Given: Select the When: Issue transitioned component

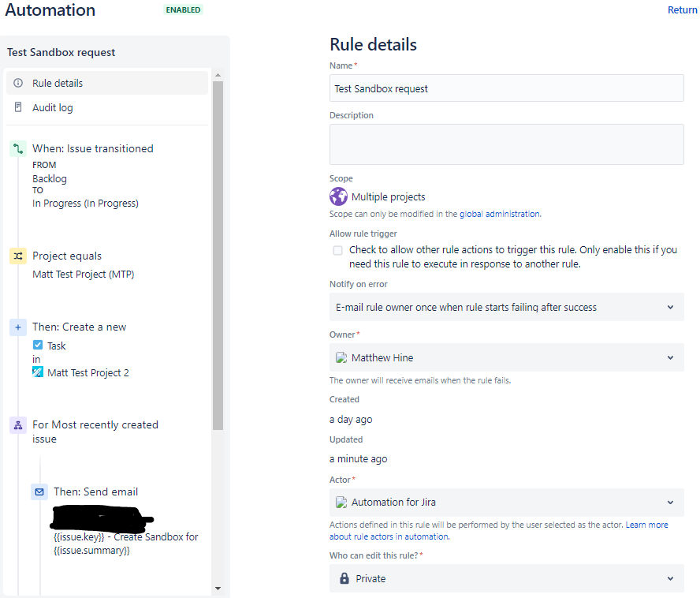Looking at the screenshot, I should click(x=93, y=148).
